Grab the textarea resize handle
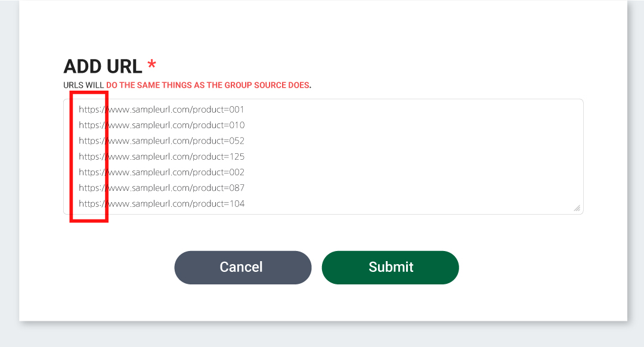The width and height of the screenshot is (644, 347). pyautogui.click(x=577, y=208)
